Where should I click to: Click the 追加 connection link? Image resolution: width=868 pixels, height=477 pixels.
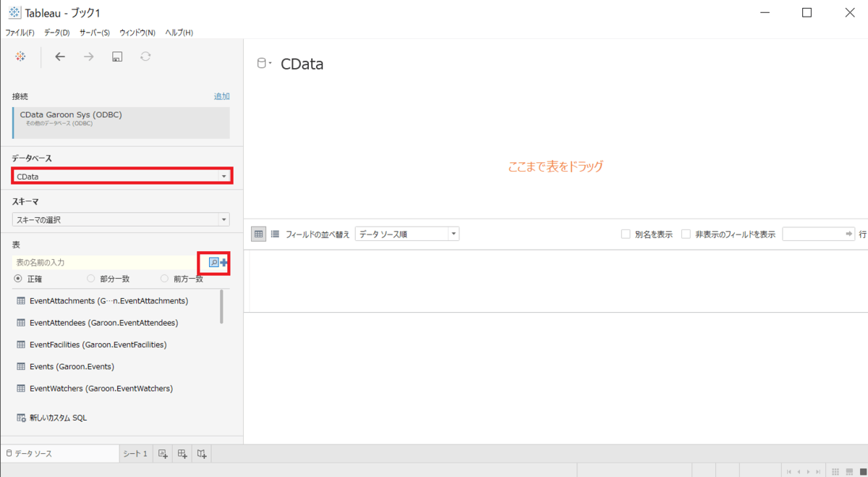[221, 96]
